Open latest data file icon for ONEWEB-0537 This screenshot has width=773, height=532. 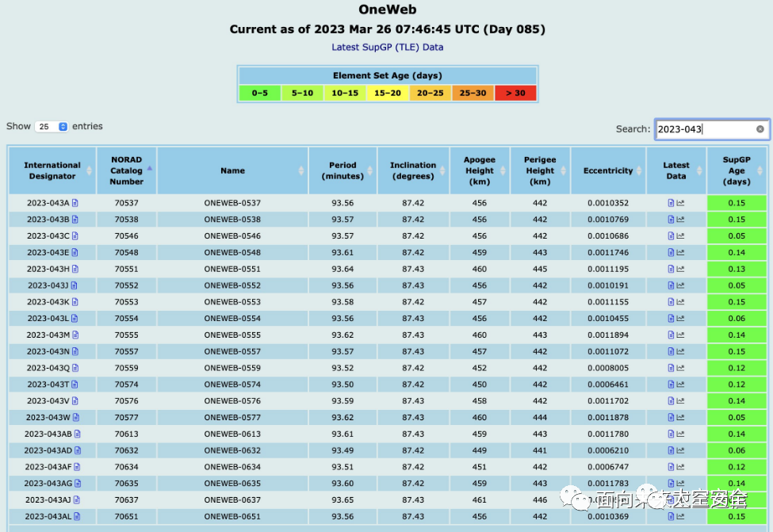point(671,203)
